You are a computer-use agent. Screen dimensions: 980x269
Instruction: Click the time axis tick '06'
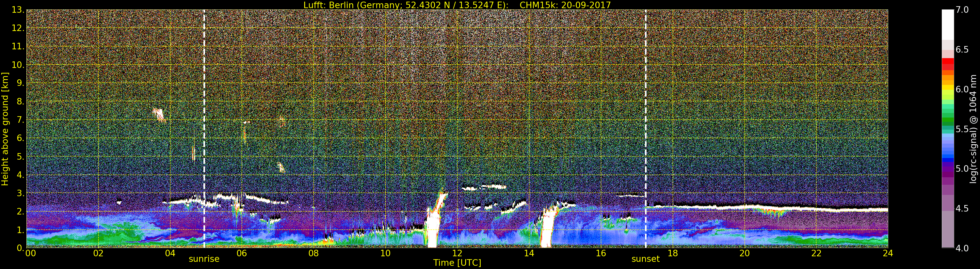(242, 253)
